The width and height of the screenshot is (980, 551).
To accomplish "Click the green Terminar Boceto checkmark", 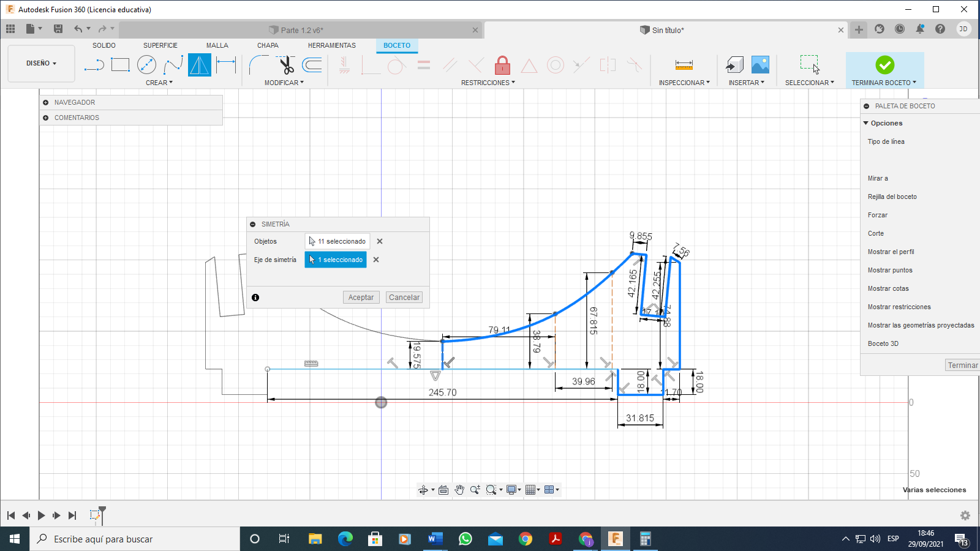I will (x=884, y=65).
